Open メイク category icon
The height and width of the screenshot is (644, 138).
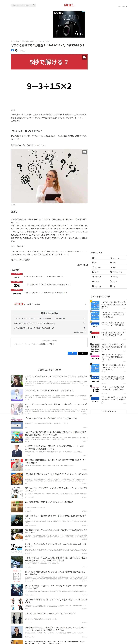93,272
